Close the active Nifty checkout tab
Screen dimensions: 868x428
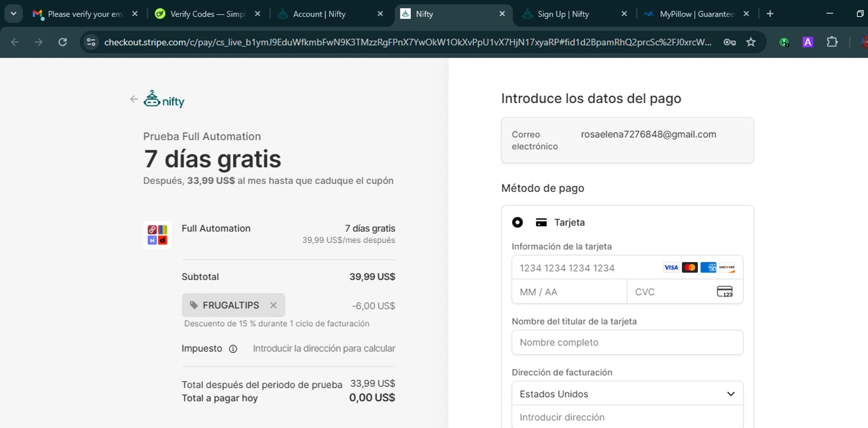[x=502, y=14]
